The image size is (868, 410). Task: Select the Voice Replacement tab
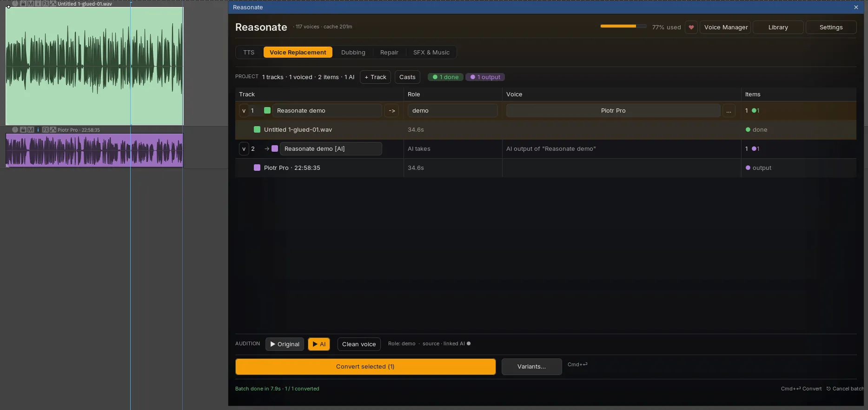298,52
